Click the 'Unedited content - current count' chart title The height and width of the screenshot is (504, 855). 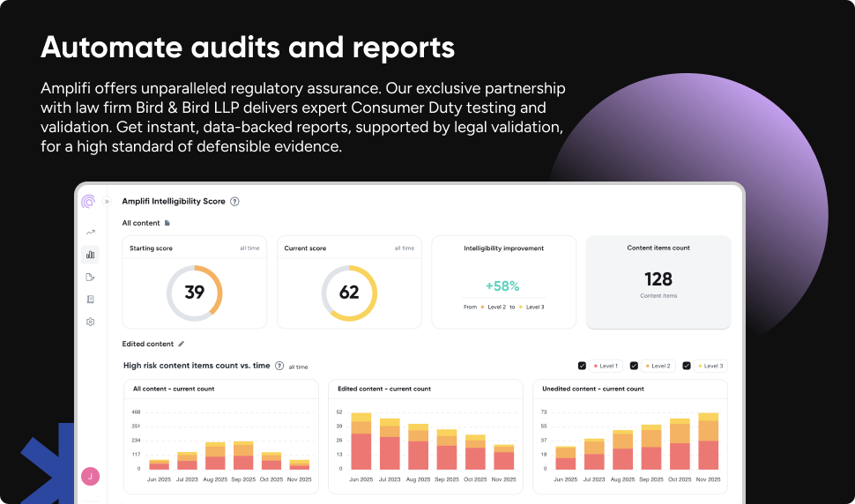(592, 389)
